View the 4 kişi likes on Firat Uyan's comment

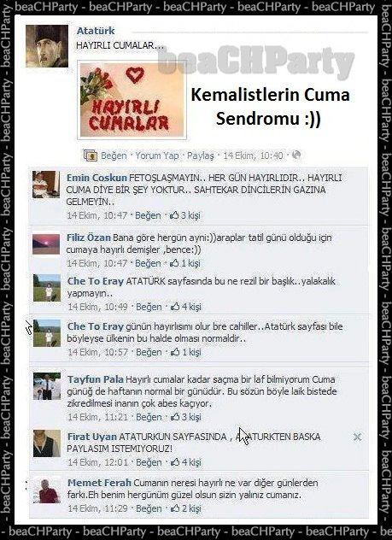point(191,462)
